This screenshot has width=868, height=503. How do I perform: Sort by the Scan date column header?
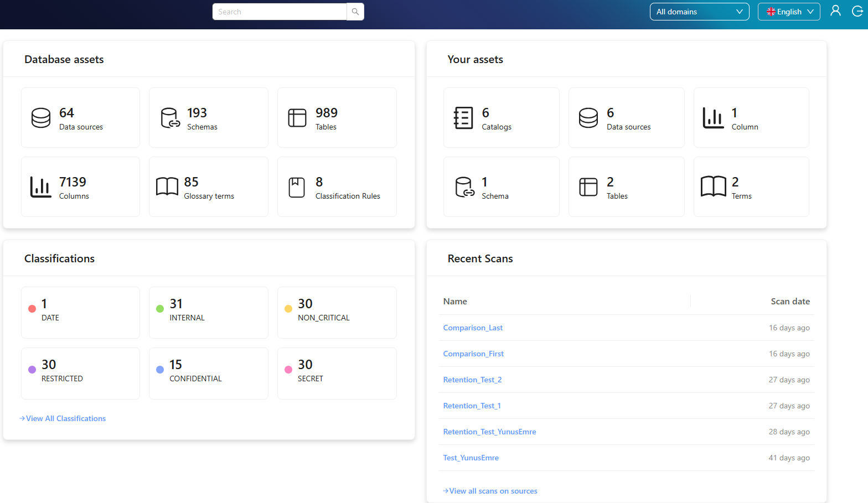790,301
